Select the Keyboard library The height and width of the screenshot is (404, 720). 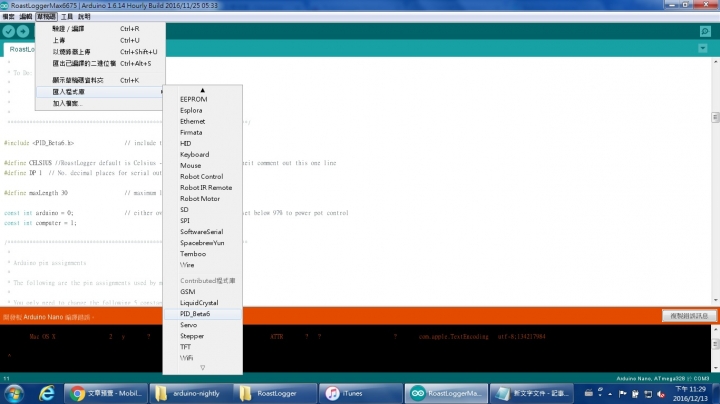tap(202, 154)
